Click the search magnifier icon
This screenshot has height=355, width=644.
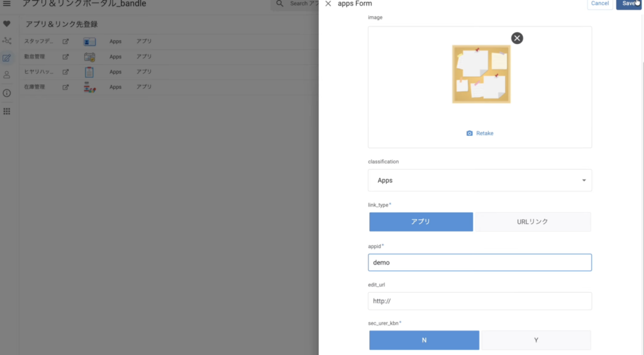pyautogui.click(x=280, y=4)
